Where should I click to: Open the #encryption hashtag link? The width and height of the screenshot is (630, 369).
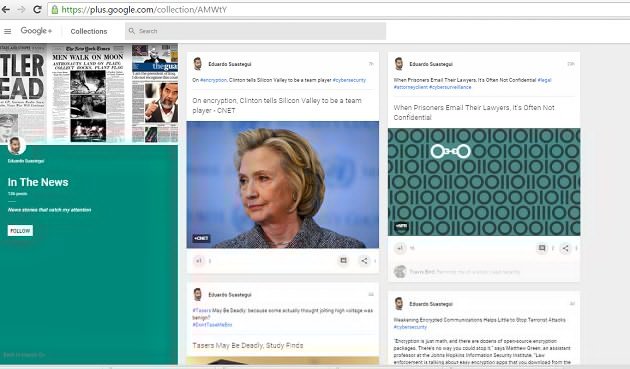point(213,80)
